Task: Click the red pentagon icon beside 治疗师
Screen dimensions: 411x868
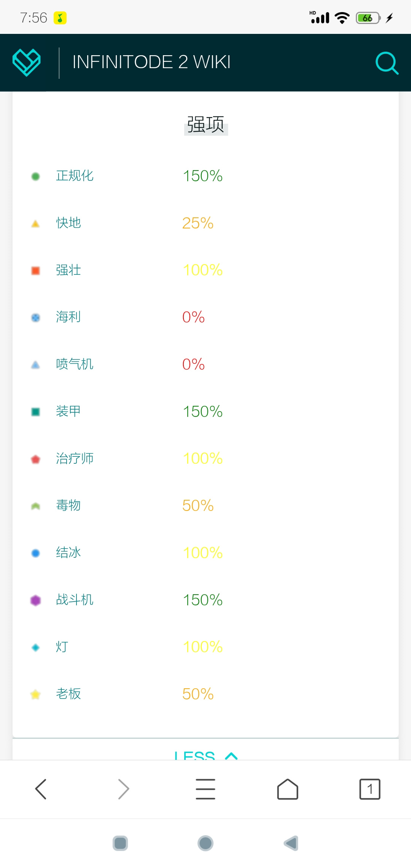Action: tap(35, 459)
